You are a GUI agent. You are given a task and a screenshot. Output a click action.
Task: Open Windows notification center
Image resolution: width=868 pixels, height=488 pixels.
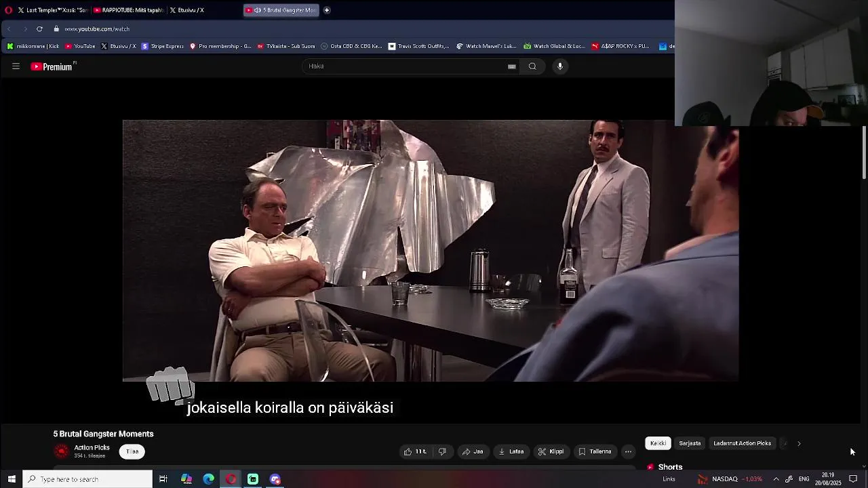[853, 479]
